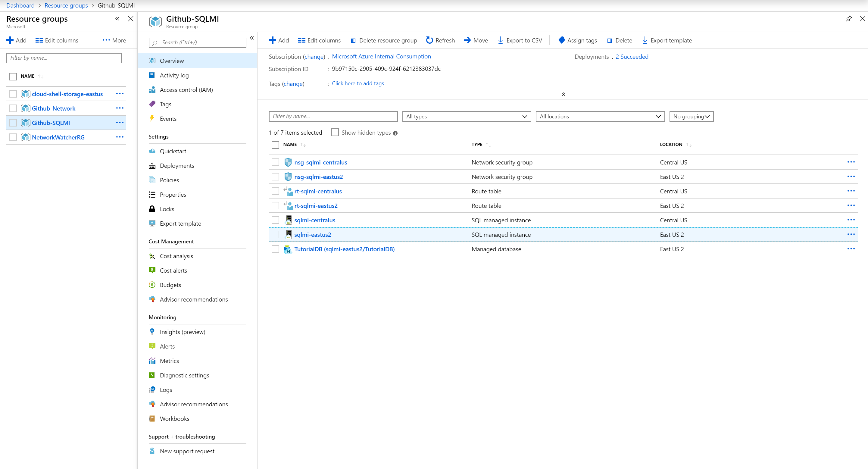Viewport: 868px width, 469px height.
Task: Pin the Github-SQLMI blade to dashboard
Action: point(848,19)
